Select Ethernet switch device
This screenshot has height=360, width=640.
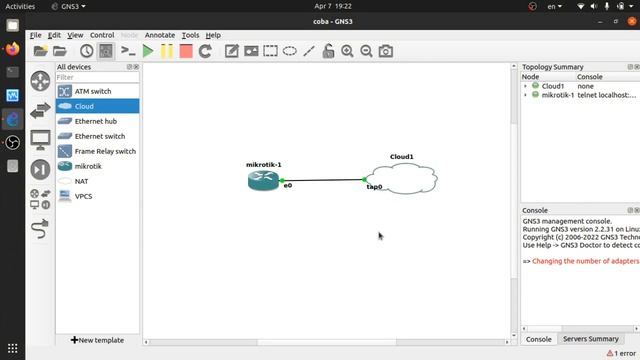click(98, 136)
